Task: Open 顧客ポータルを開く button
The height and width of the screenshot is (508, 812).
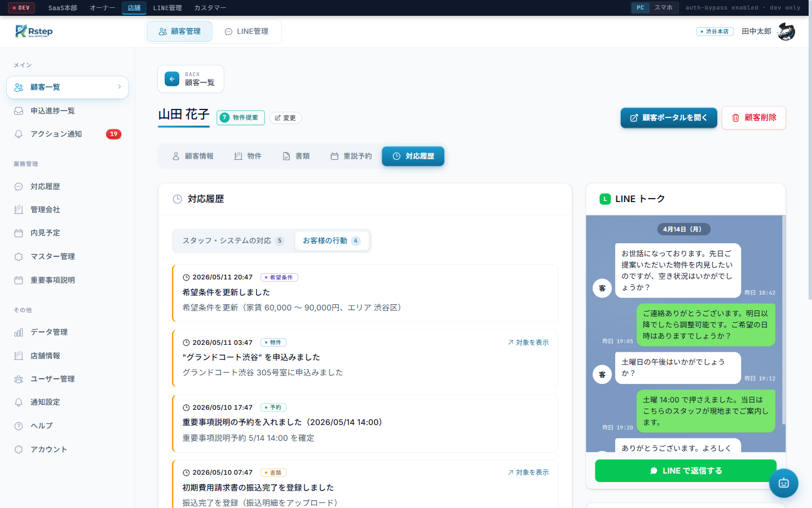Action: pos(669,117)
